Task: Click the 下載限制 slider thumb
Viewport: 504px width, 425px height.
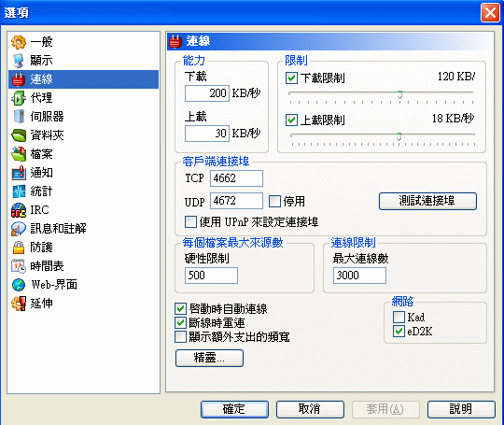Action: 399,94
